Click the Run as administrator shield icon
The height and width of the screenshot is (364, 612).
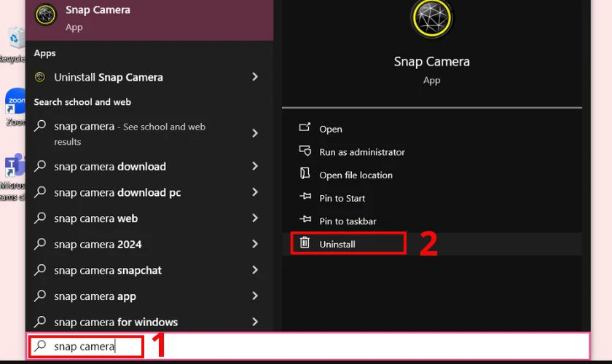[305, 151]
